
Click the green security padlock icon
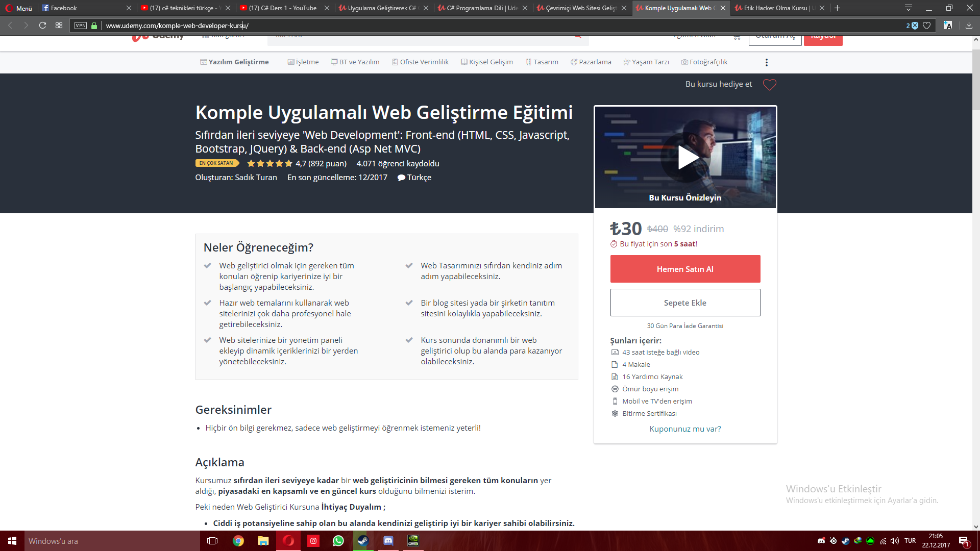pyautogui.click(x=94, y=26)
